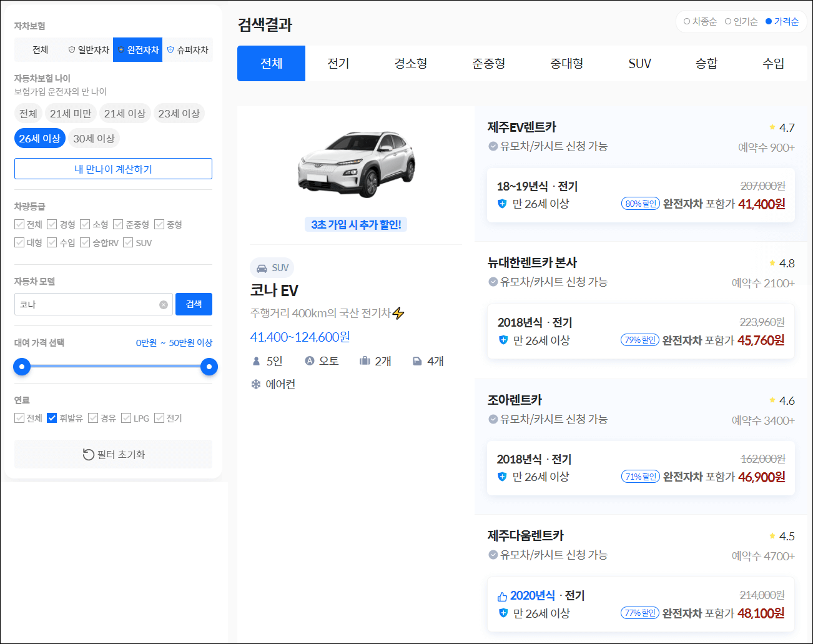813x644 pixels.
Task: Click the reset arrow icon in 필터 초기화
Action: (x=89, y=455)
